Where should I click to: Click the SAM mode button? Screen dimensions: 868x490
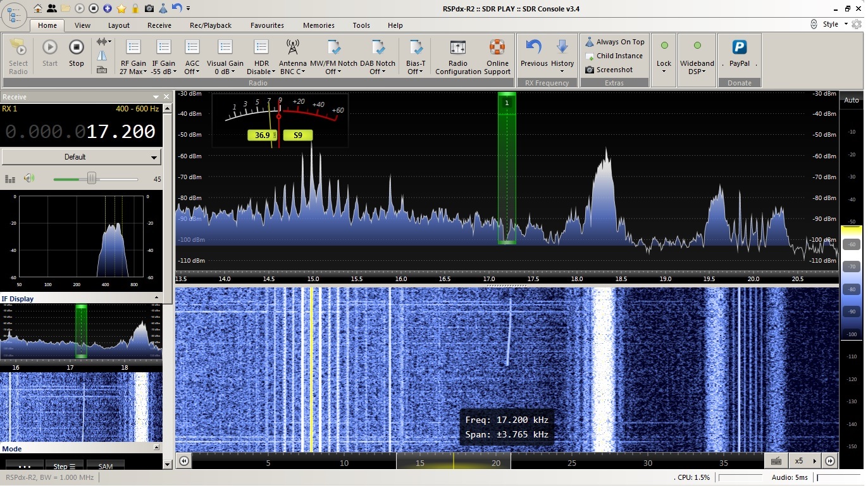(x=105, y=467)
